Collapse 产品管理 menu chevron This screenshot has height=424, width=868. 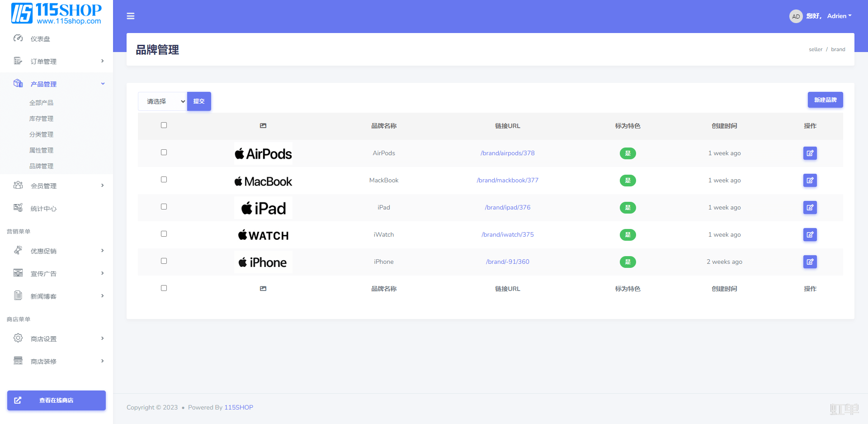tap(103, 84)
